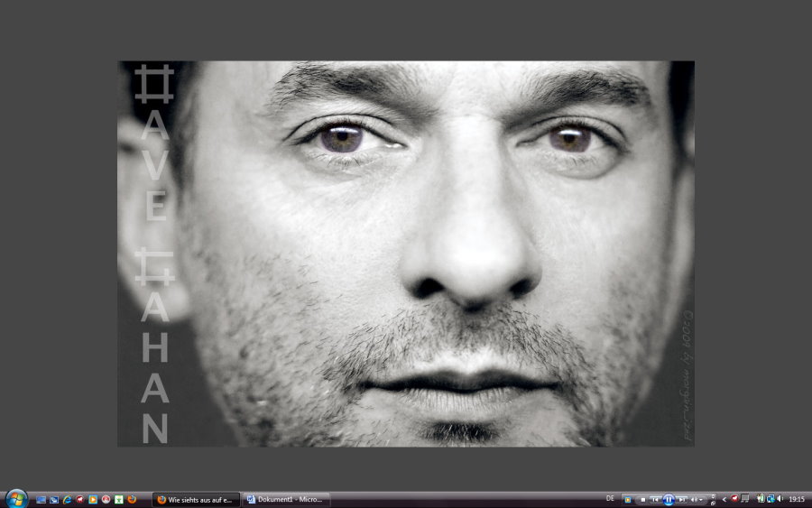Restore the Windows Media Player window
This screenshot has height=508, width=812.
pyautogui.click(x=713, y=503)
